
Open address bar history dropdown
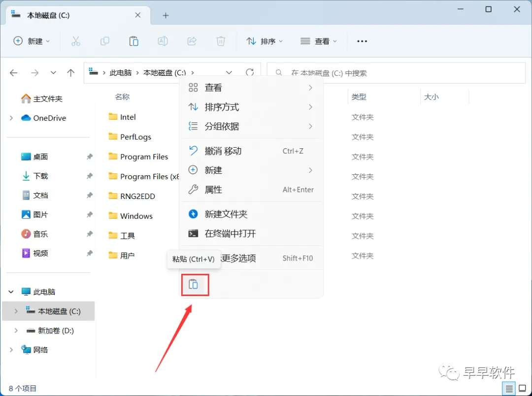[x=229, y=72]
